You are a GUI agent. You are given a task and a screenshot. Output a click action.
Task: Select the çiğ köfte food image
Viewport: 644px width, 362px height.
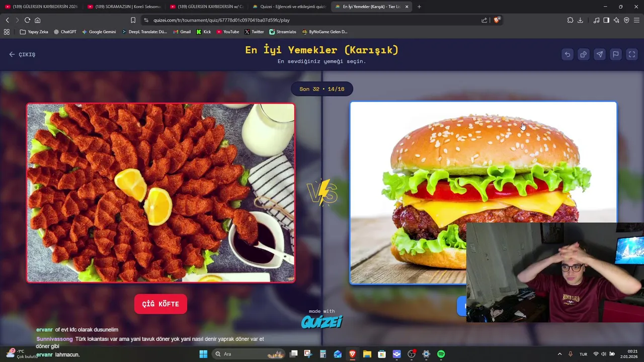pyautogui.click(x=160, y=193)
